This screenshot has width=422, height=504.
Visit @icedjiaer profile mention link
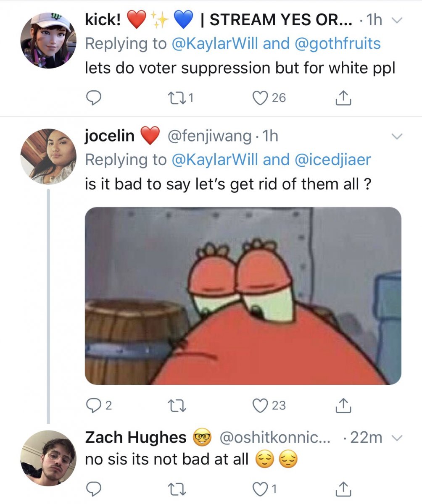(329, 160)
